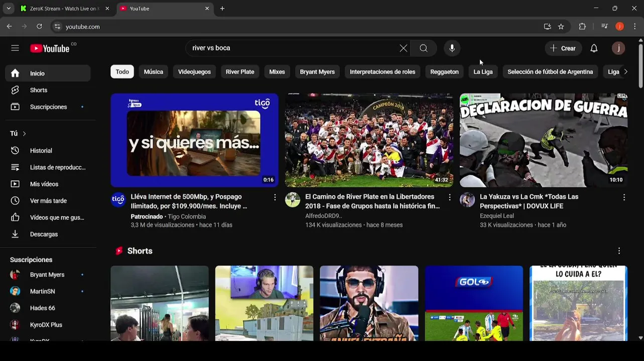Open La Yakuza vs La Cmk title
Image resolution: width=644 pixels, height=361 pixels.
tap(529, 202)
